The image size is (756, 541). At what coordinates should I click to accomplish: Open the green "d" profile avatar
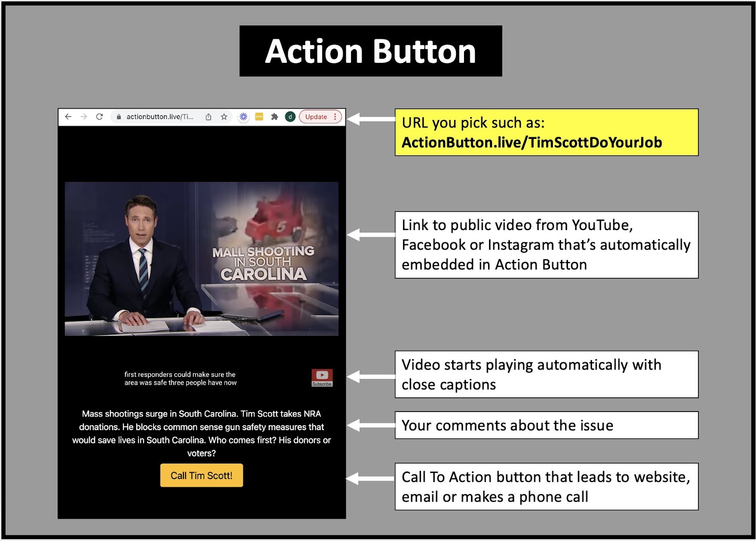point(290,117)
